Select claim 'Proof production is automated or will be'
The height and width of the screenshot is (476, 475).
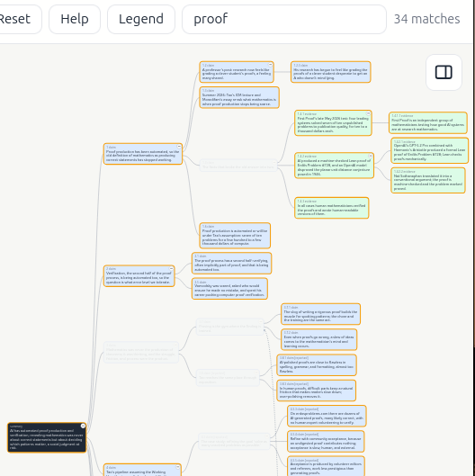(x=235, y=236)
